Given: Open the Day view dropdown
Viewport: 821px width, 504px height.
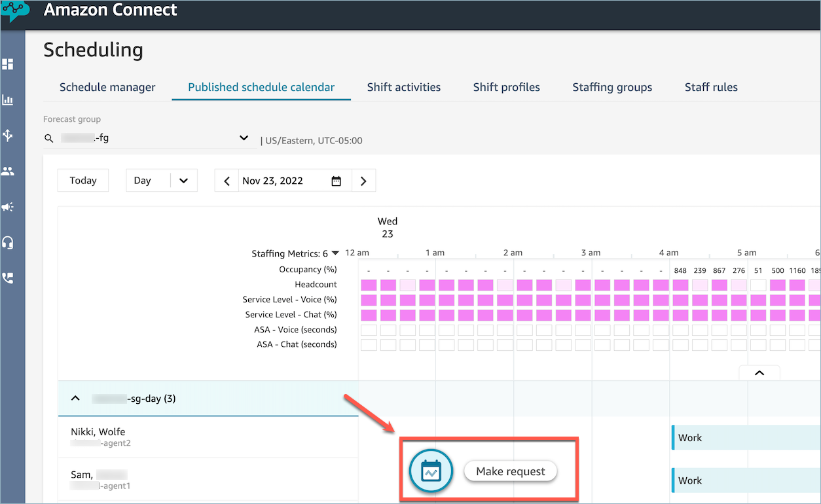Looking at the screenshot, I should (x=183, y=181).
